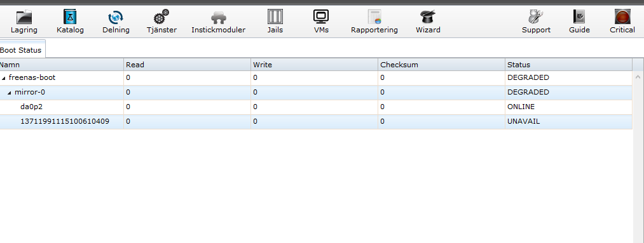The width and height of the screenshot is (644, 243).
Task: Open the Guide book icon
Action: [x=579, y=16]
